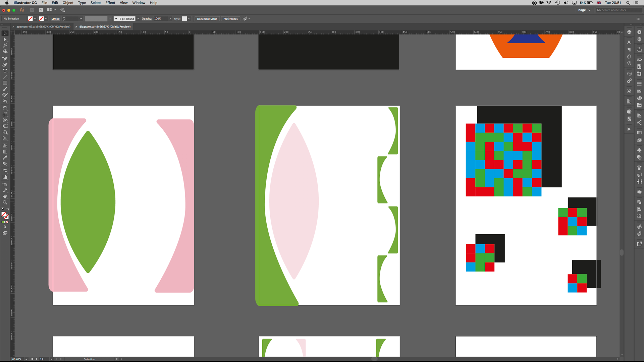Click the Document Setup button
Viewport: 644px width, 362px height.
tap(207, 19)
